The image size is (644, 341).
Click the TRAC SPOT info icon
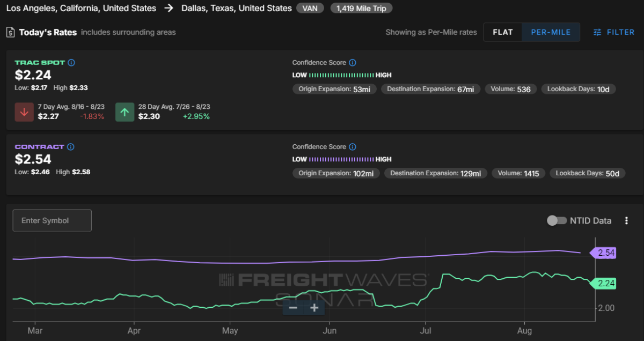71,63
